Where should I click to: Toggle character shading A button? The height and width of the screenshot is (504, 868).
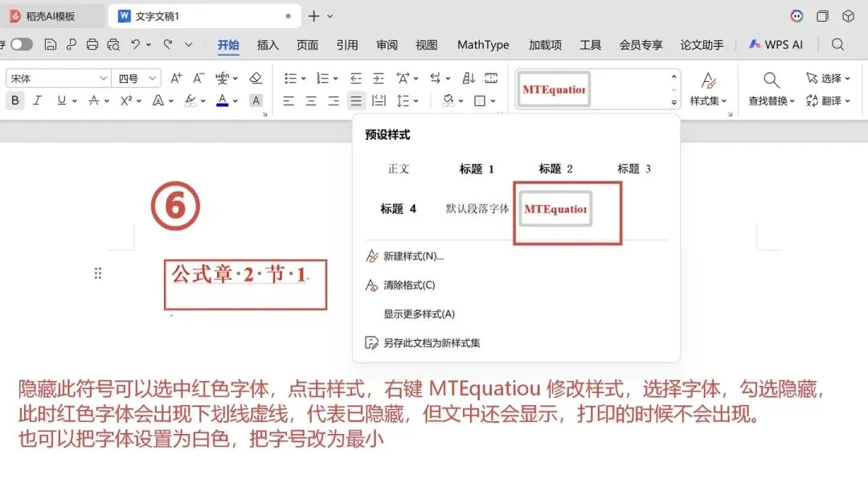256,100
